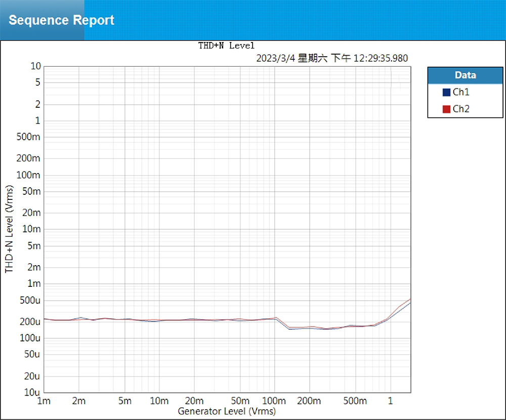Click the Sequence Report title
This screenshot has height=420, width=506.
point(61,21)
